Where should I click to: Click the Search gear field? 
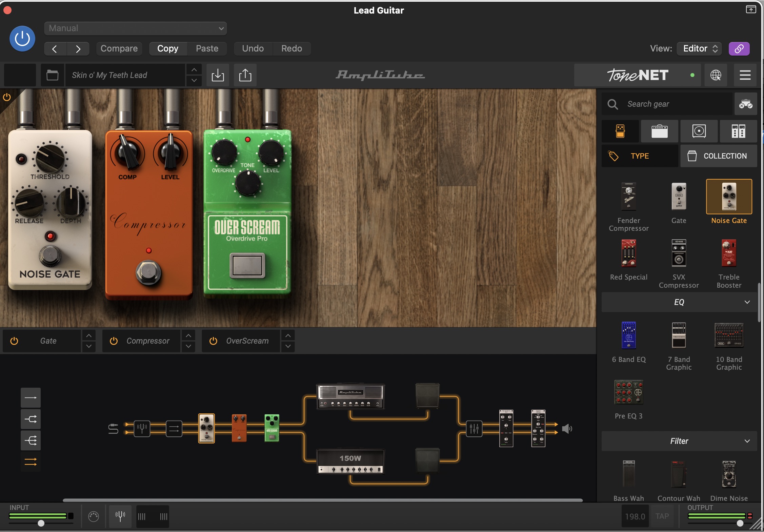667,104
